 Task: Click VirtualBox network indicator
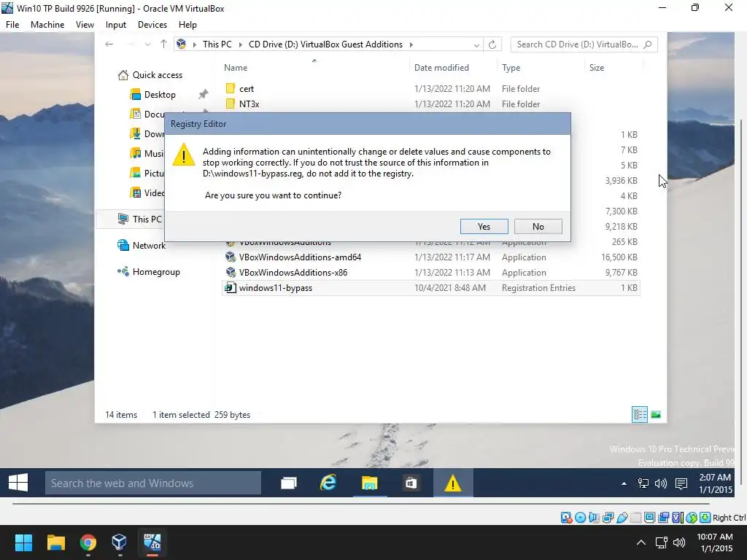(608, 518)
